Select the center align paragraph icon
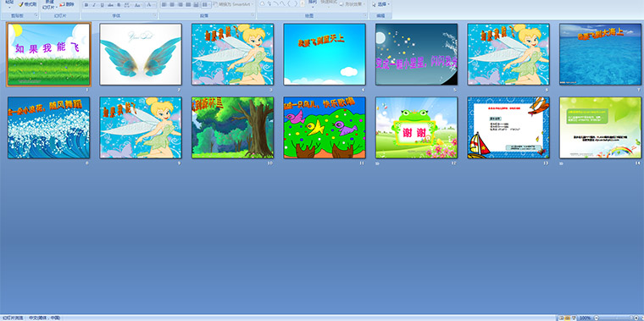 click(x=172, y=5)
